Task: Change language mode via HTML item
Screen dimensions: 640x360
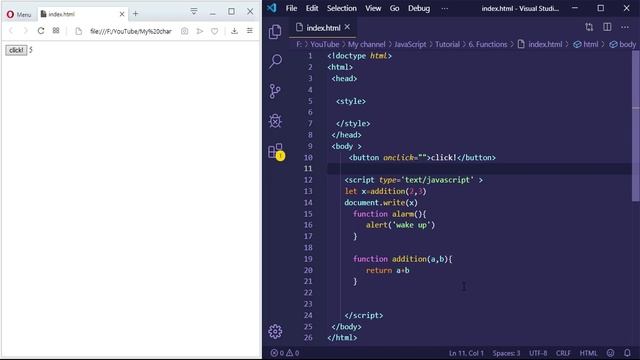Action: (x=588, y=353)
